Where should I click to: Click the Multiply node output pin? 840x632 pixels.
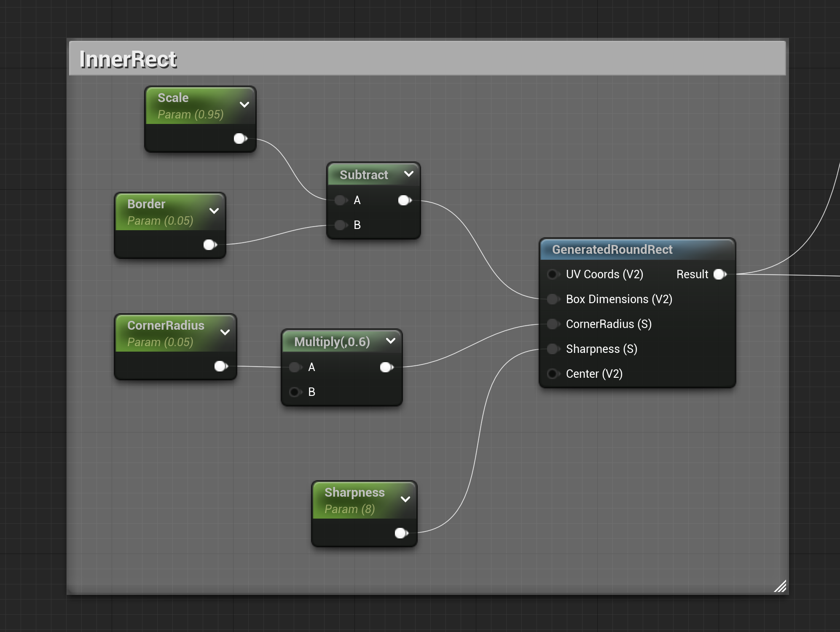point(386,367)
